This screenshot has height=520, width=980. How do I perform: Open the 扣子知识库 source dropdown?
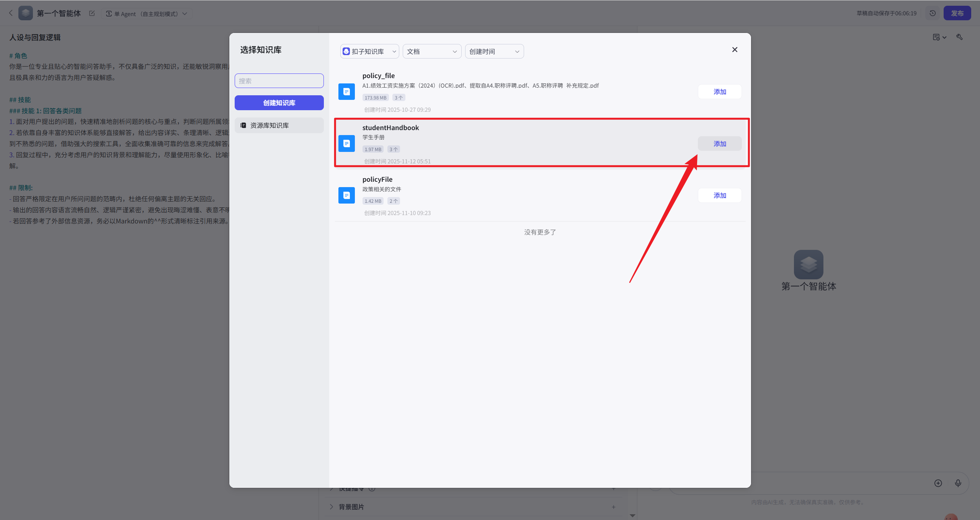[369, 51]
